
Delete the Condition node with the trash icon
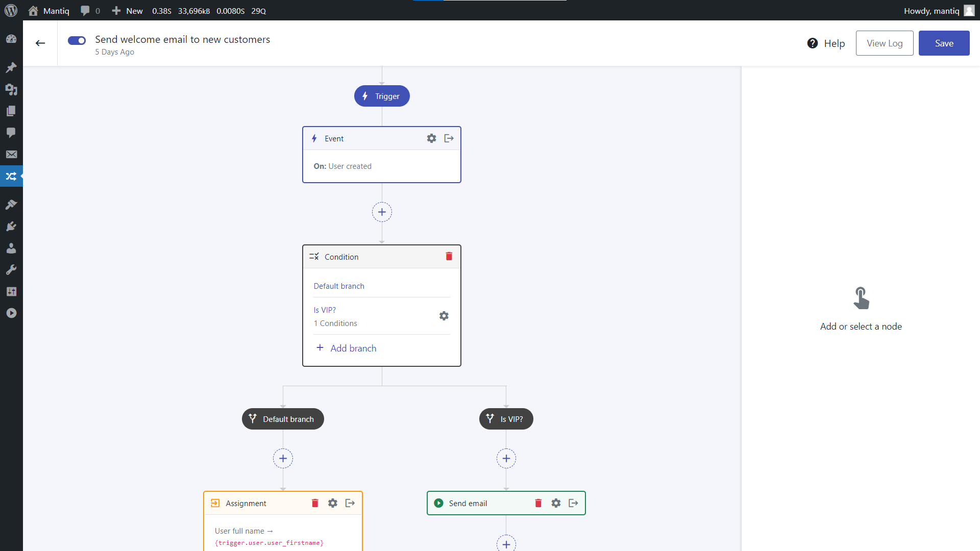coord(449,257)
